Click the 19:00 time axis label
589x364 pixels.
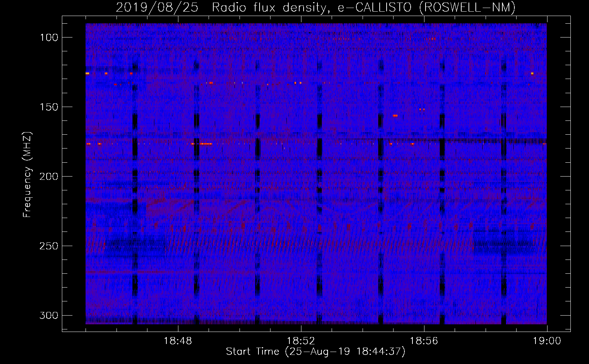pyautogui.click(x=547, y=341)
